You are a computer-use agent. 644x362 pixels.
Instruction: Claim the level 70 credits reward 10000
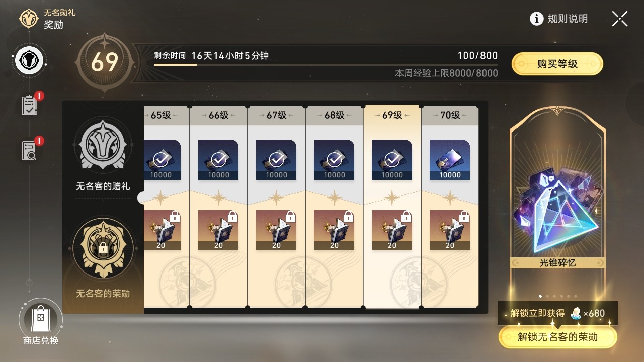[450, 160]
